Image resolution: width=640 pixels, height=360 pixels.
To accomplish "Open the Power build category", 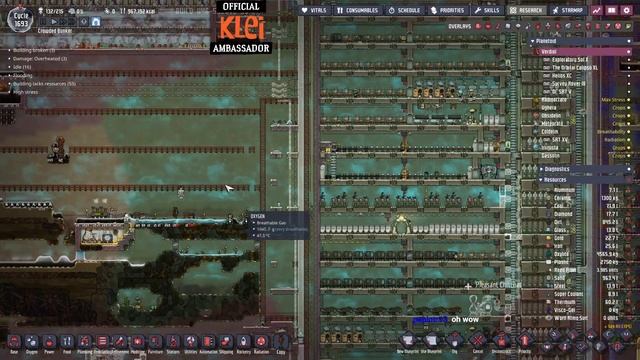I will (x=49, y=343).
